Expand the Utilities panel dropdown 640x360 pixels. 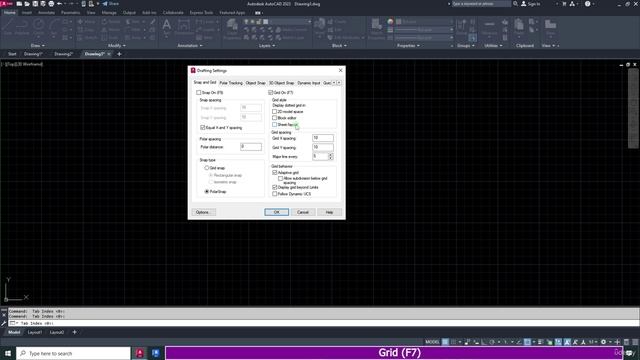pos(493,46)
